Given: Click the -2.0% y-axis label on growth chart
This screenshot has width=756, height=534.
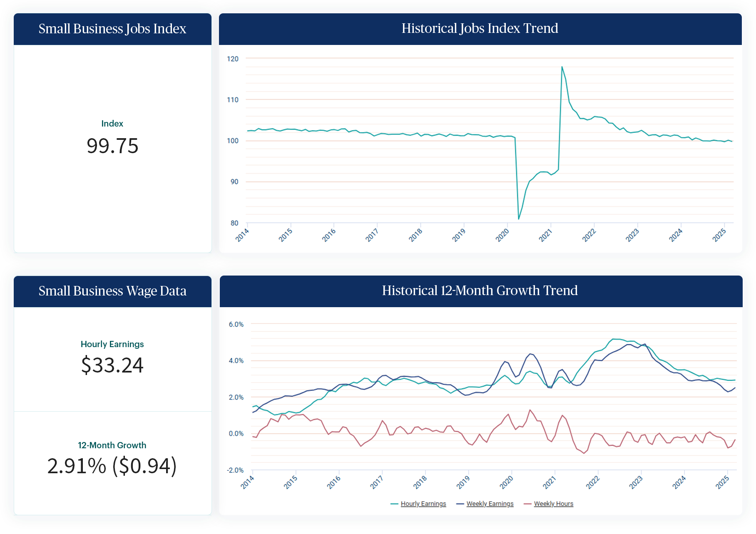Looking at the screenshot, I should 235,470.
